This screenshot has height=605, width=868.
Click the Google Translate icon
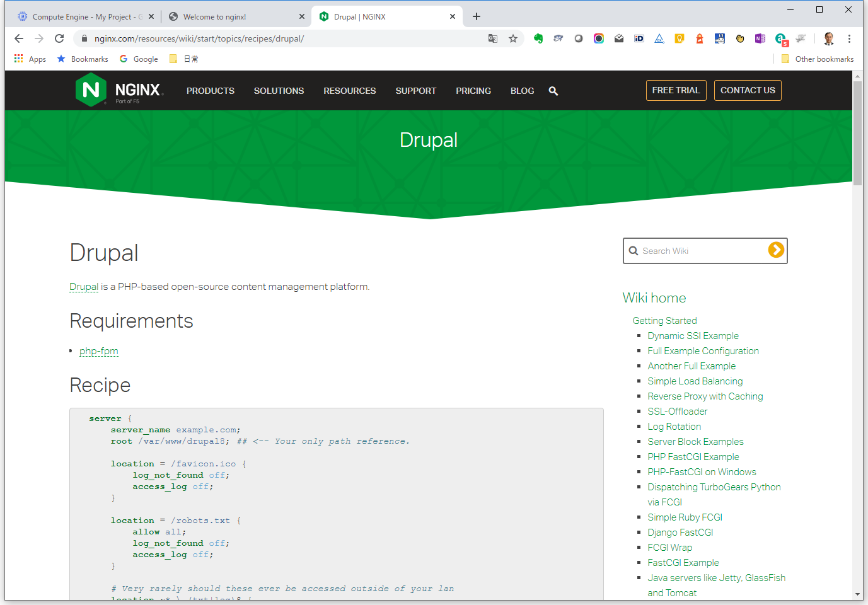click(493, 38)
